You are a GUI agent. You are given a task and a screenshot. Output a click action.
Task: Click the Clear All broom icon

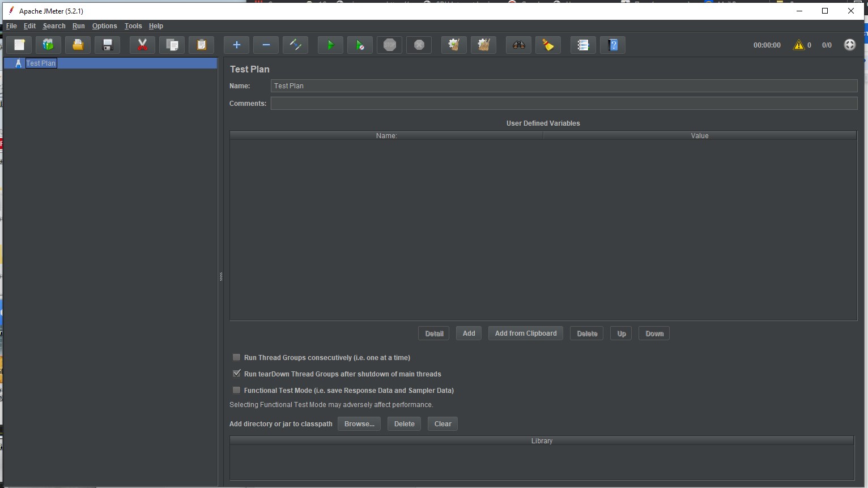483,45
